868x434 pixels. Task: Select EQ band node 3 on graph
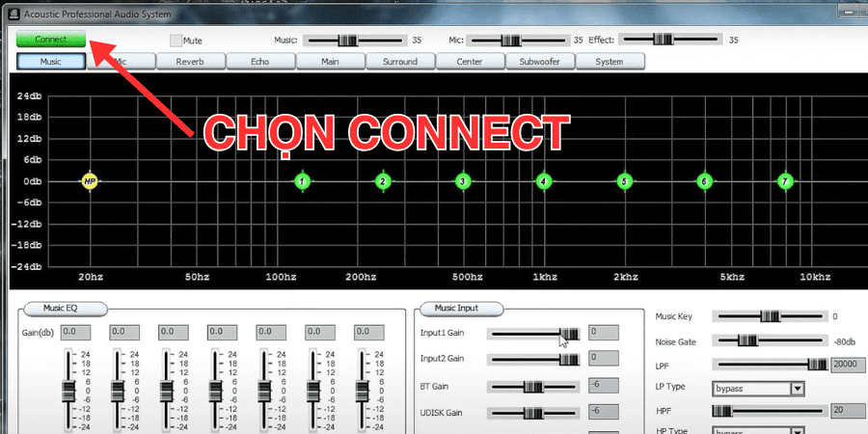click(463, 181)
